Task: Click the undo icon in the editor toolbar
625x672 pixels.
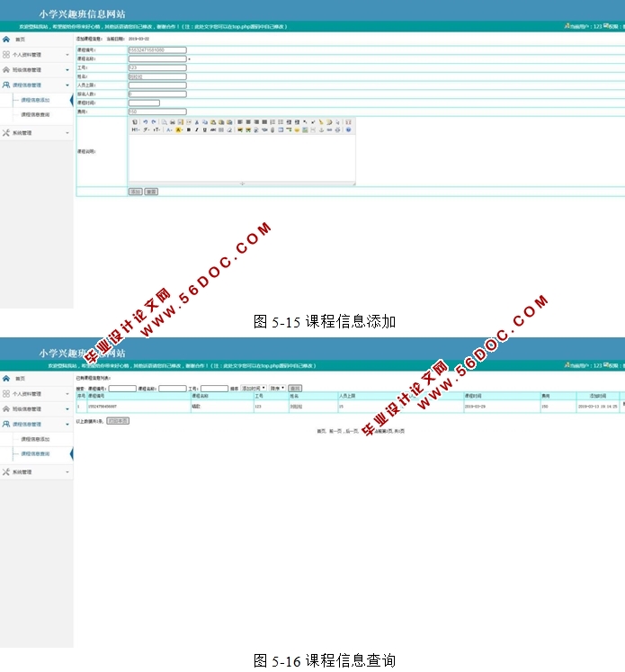Action: click(145, 121)
